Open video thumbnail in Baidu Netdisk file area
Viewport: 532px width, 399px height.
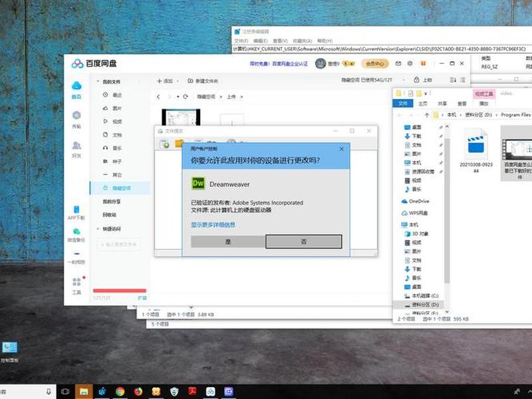click(x=181, y=117)
